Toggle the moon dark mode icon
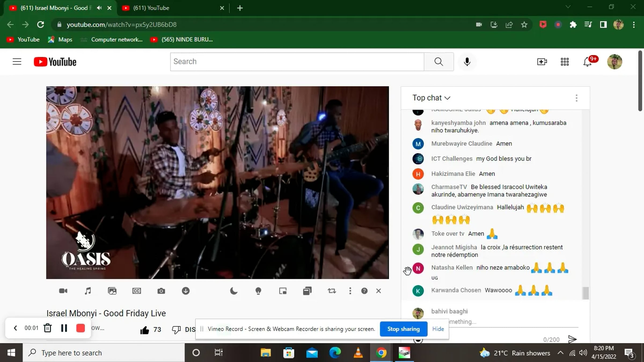This screenshot has height=362, width=644. pos(234,291)
